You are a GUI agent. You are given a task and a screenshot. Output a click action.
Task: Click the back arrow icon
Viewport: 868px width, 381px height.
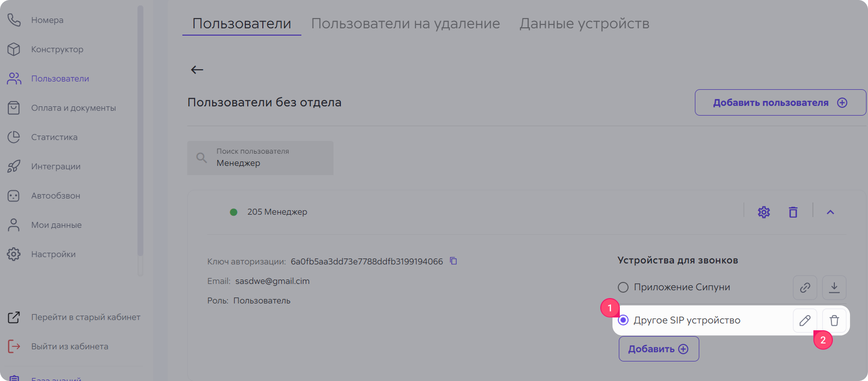pos(197,70)
